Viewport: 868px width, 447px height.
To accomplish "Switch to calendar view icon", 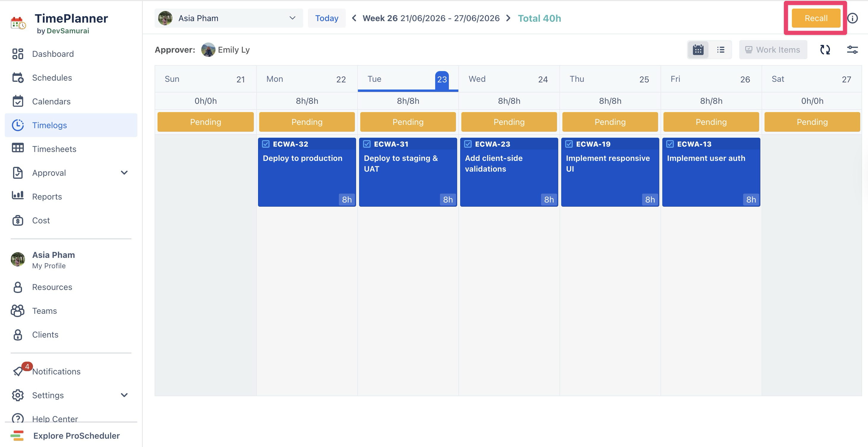I will [x=698, y=50].
